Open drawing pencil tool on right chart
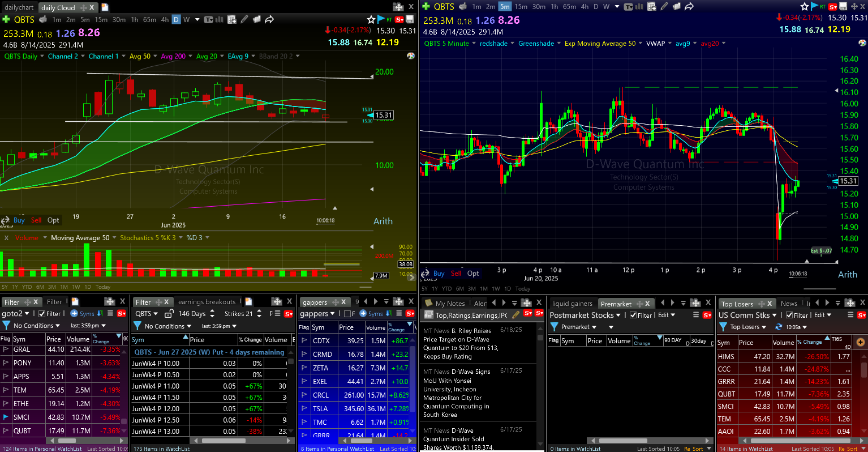This screenshot has height=452, width=868. (x=664, y=7)
